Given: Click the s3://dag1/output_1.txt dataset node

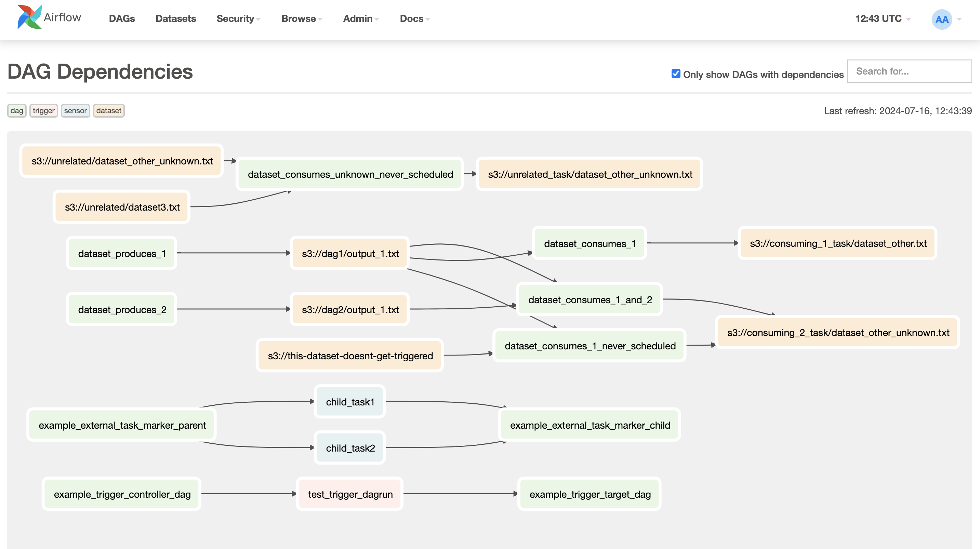Looking at the screenshot, I should tap(349, 253).
